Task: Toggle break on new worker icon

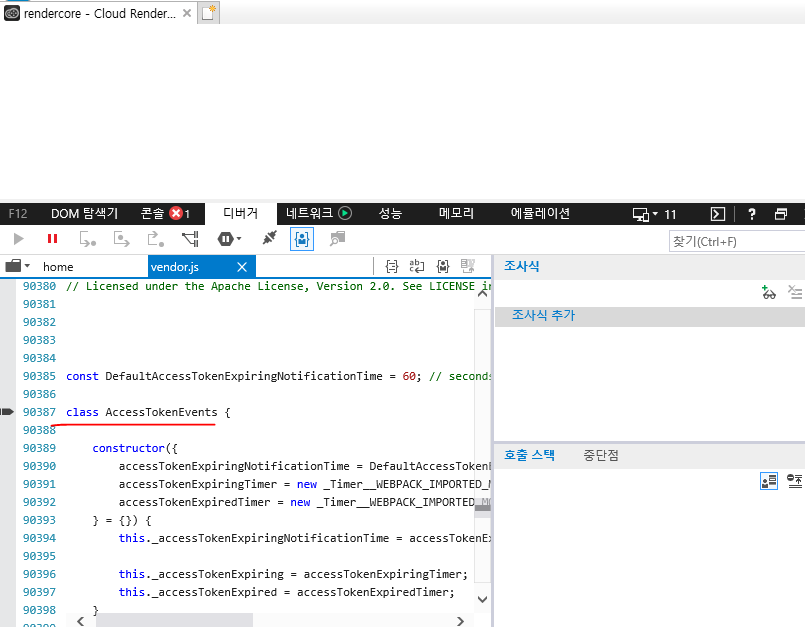Action: (190, 239)
